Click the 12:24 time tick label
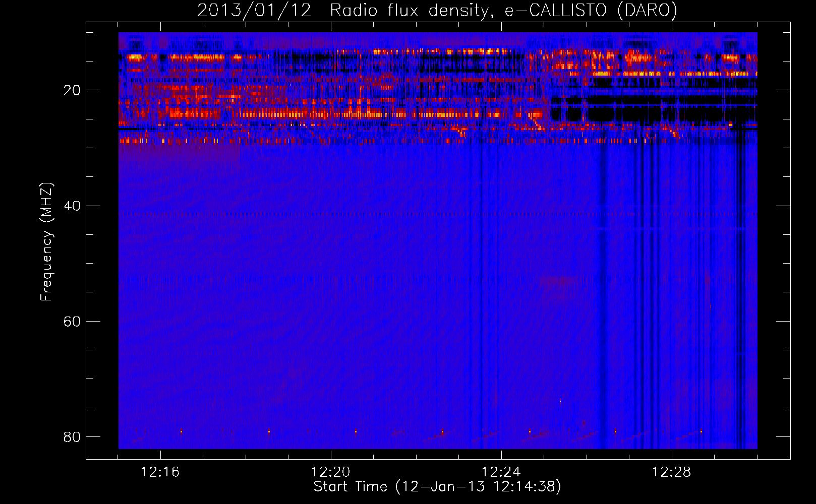Screen dimensions: 816x504 [501, 472]
